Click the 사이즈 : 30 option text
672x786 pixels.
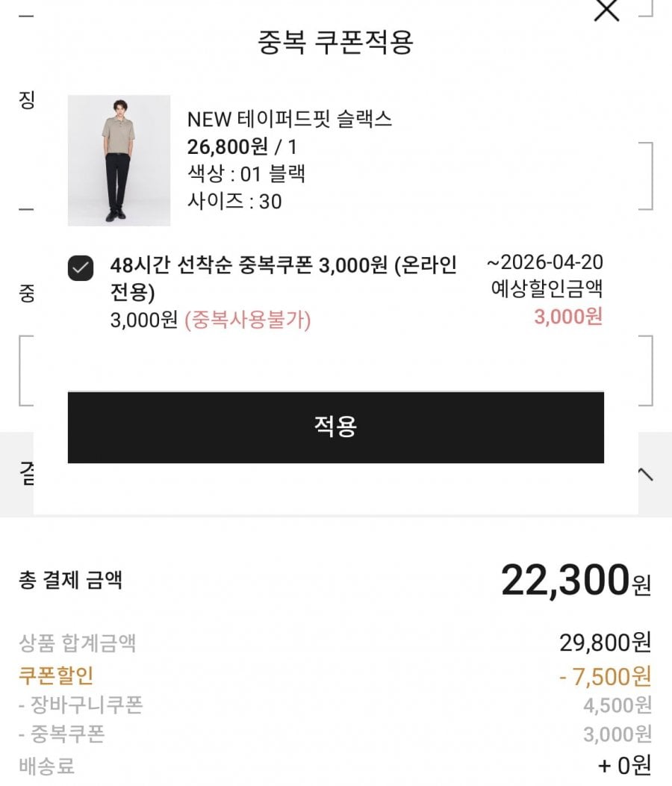[234, 201]
